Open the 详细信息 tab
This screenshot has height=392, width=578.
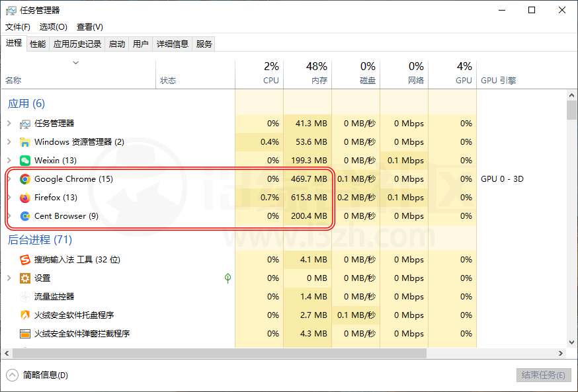point(172,44)
